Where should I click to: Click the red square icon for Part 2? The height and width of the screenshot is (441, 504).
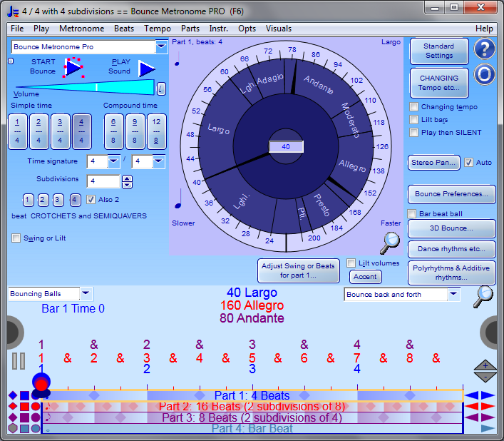coord(24,406)
